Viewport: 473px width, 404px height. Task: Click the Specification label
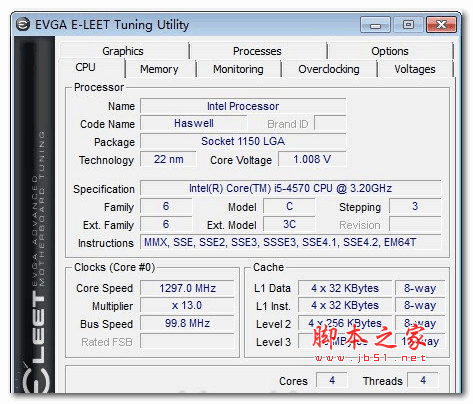[x=104, y=189]
